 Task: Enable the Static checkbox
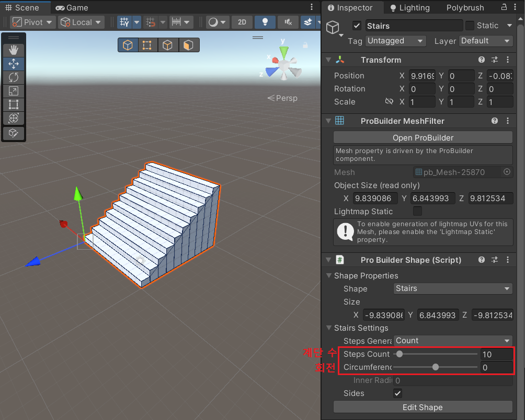tap(470, 26)
